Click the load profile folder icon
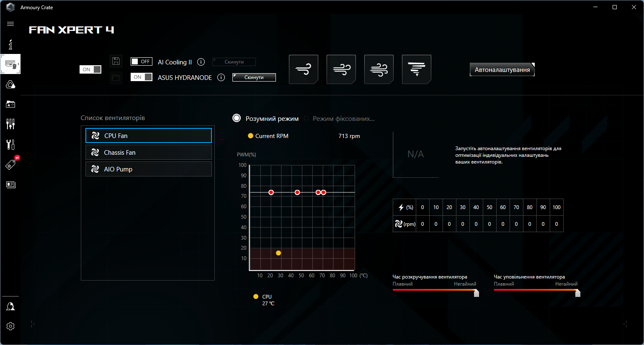This screenshot has height=345, width=644. [116, 78]
